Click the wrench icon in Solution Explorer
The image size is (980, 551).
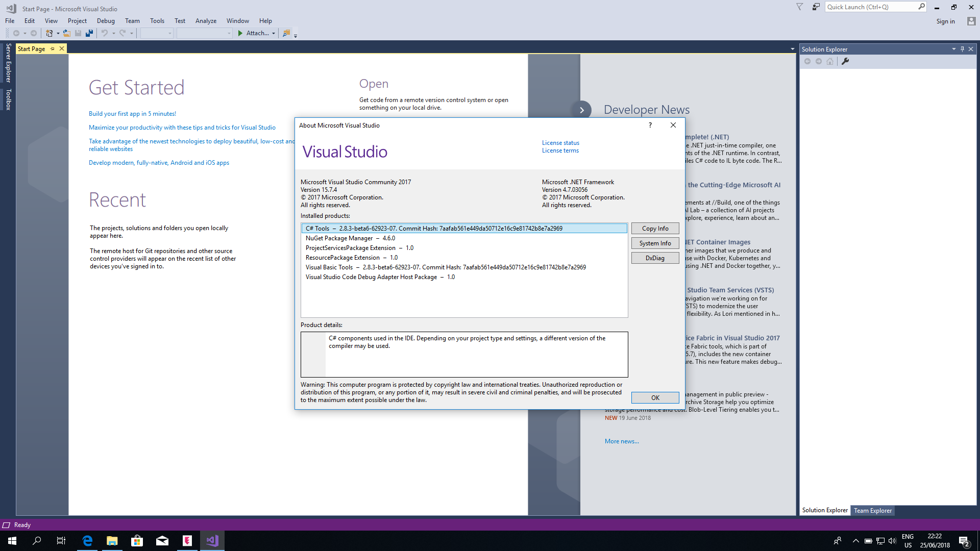click(x=846, y=61)
